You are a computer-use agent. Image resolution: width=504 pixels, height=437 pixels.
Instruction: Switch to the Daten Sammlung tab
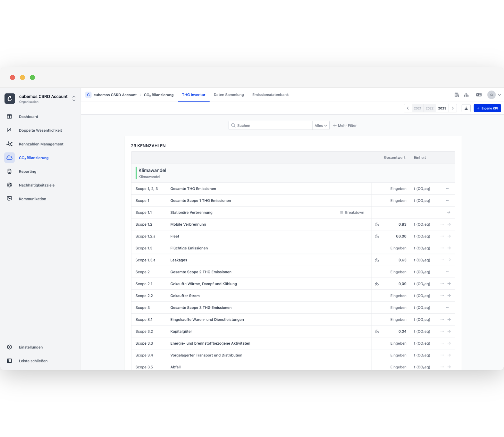(229, 95)
